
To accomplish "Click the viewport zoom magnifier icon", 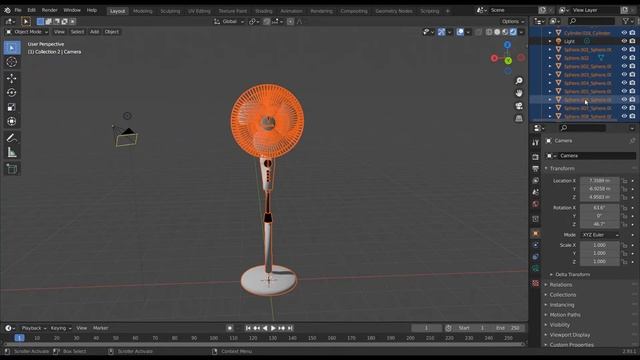I will pyautogui.click(x=519, y=81).
